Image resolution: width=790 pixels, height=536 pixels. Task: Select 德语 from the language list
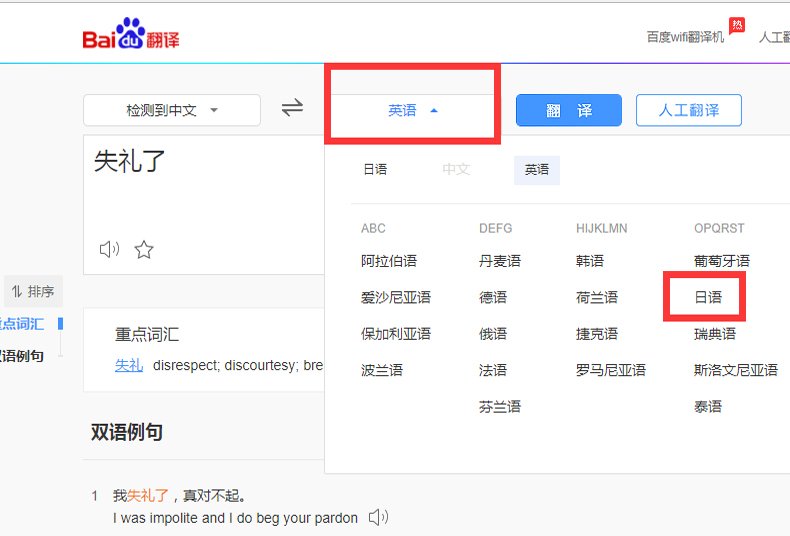(493, 297)
